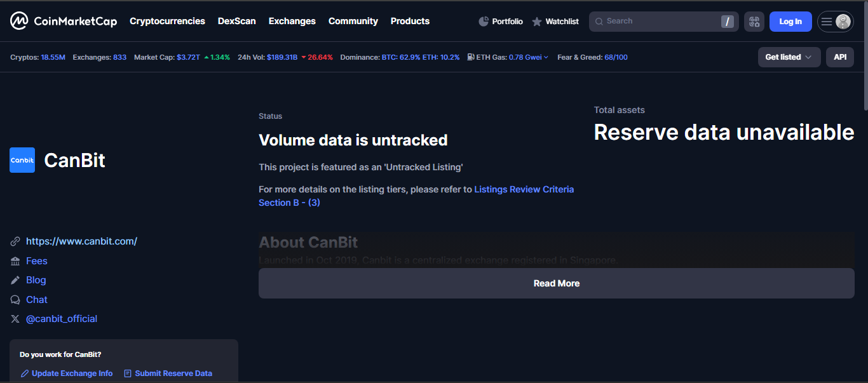
Task: Open the Chat link
Action: click(37, 300)
